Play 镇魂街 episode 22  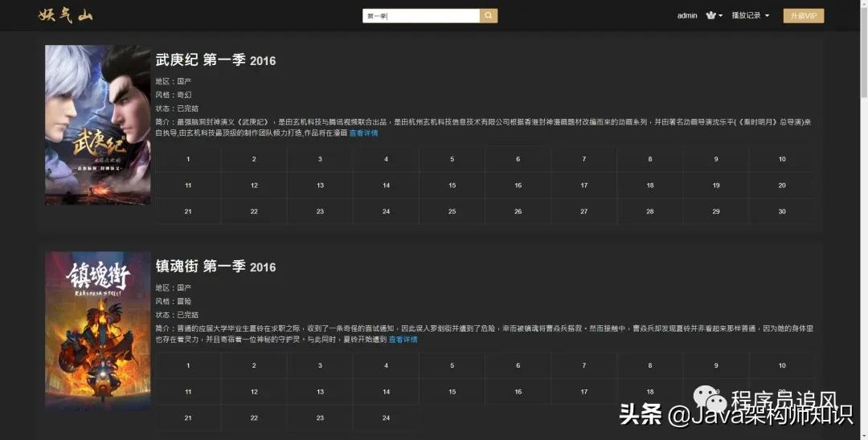point(254,418)
